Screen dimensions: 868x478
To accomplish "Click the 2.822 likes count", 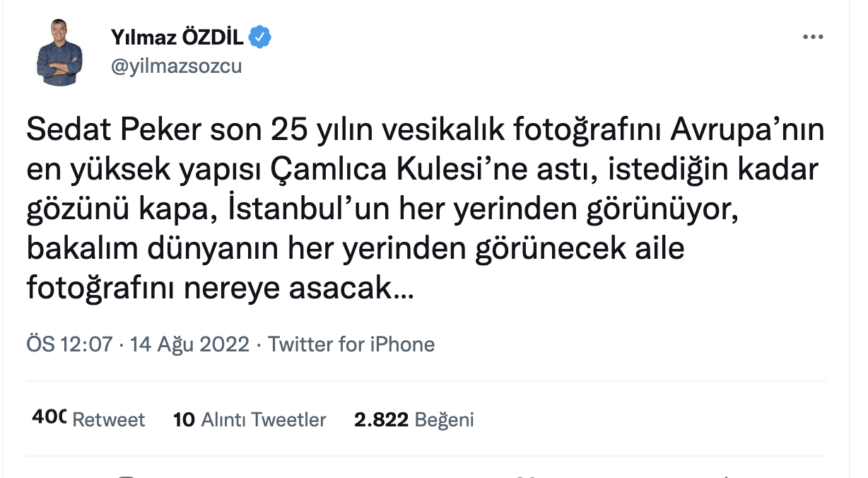I will pos(381,419).
